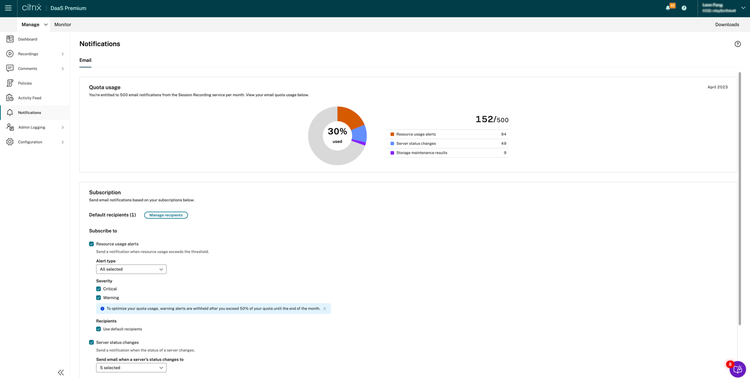750x378 pixels.
Task: Toggle the Warning severity checkbox
Action: 99,298
